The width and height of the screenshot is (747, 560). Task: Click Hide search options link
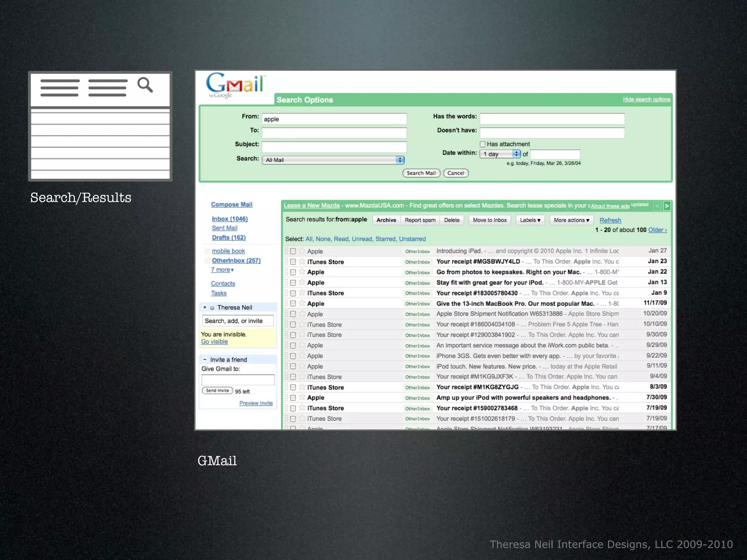point(646,99)
